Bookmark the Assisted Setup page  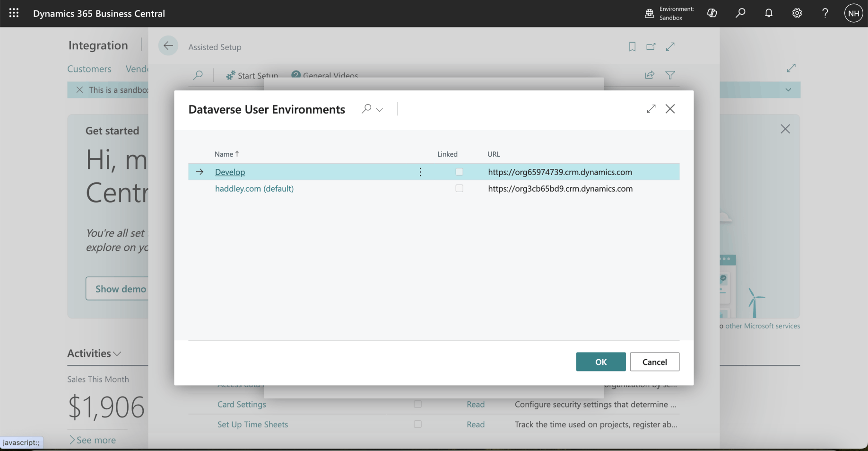coord(632,46)
